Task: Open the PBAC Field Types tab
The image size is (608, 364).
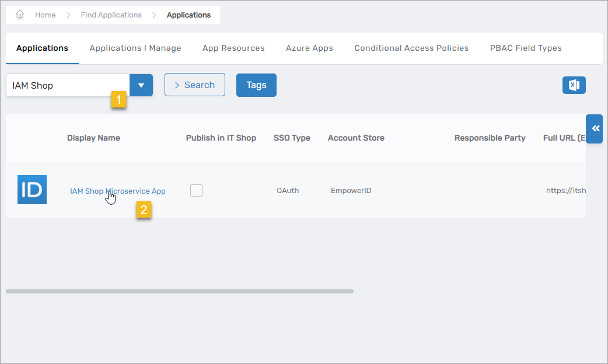Action: tap(526, 48)
